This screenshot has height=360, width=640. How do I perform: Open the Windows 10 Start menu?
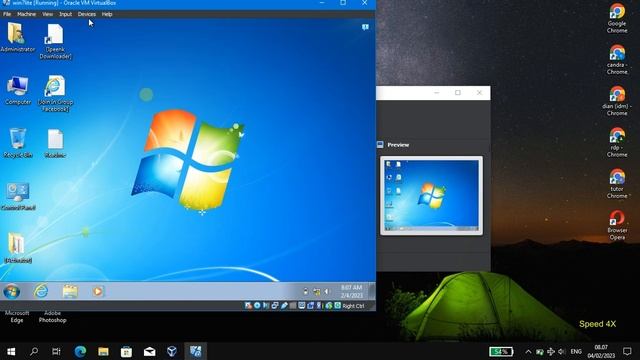coord(11,351)
